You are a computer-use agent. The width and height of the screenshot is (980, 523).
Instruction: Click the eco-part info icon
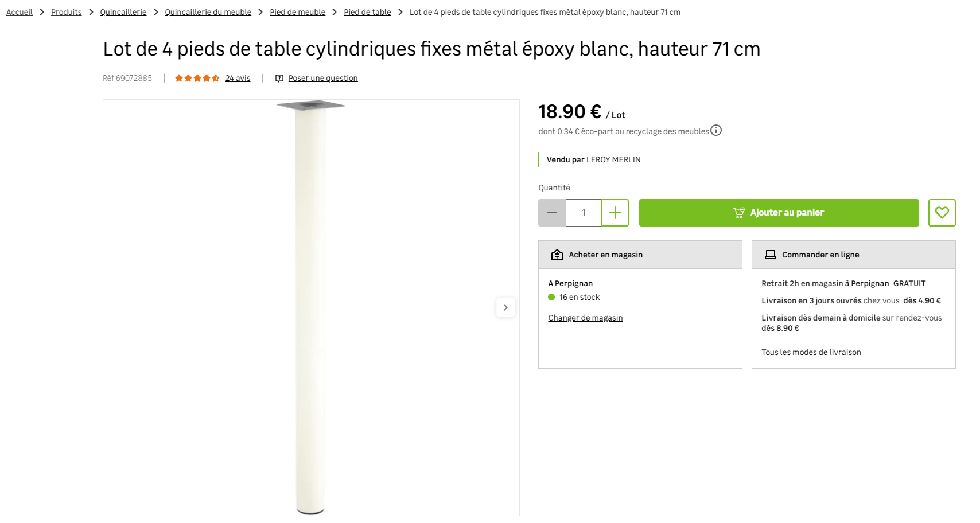click(x=716, y=131)
